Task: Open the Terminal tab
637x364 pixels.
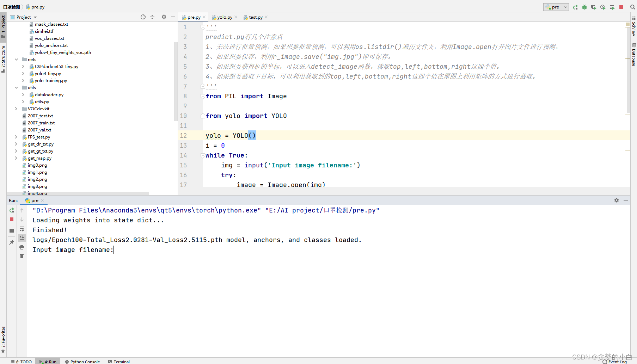Action: point(119,362)
